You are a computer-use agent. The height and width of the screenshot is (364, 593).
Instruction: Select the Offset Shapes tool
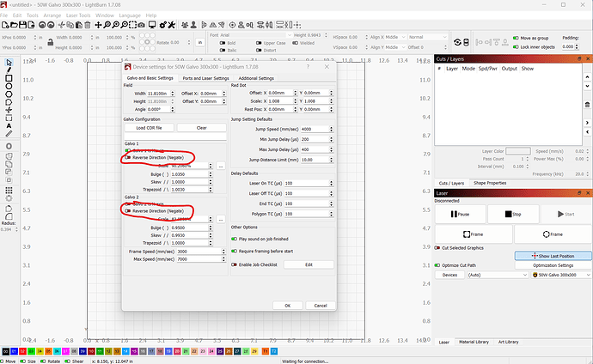point(9,146)
